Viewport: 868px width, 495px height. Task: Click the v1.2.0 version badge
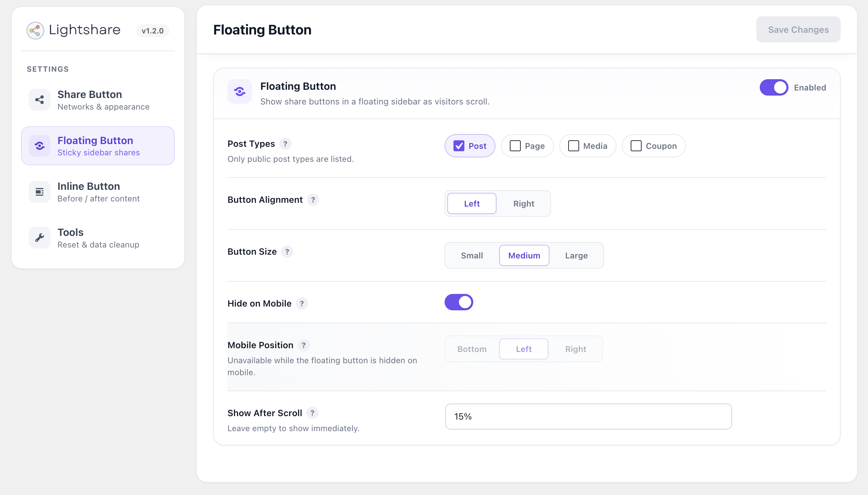pyautogui.click(x=153, y=31)
